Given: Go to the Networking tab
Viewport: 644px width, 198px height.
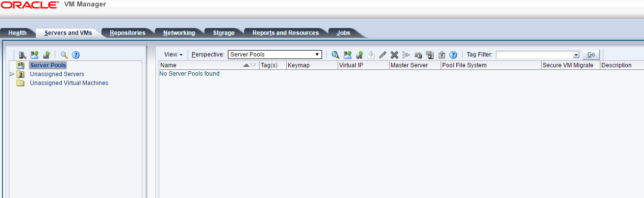Looking at the screenshot, I should [179, 33].
